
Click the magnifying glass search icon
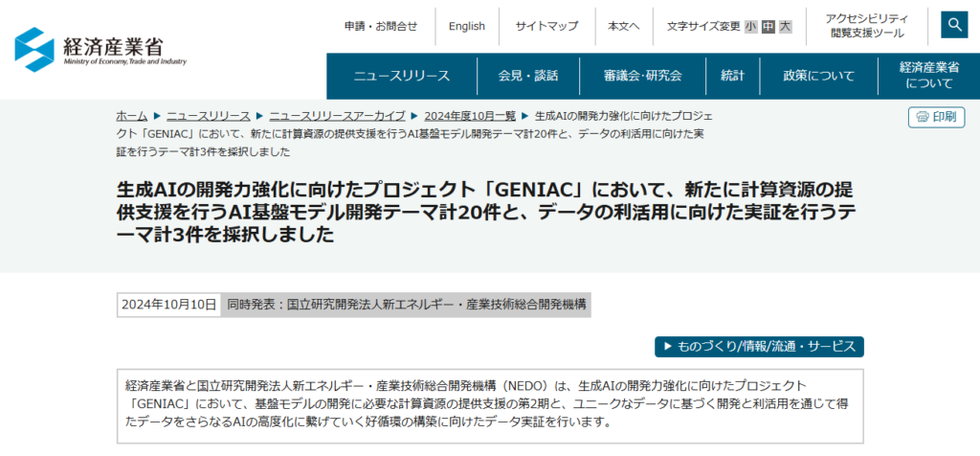click(x=954, y=26)
